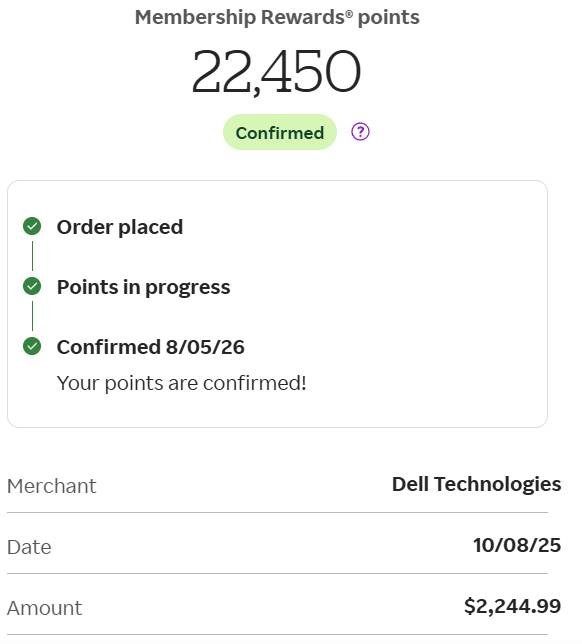This screenshot has width=582, height=644.
Task: Click the Points in progress step label
Action: tap(143, 287)
